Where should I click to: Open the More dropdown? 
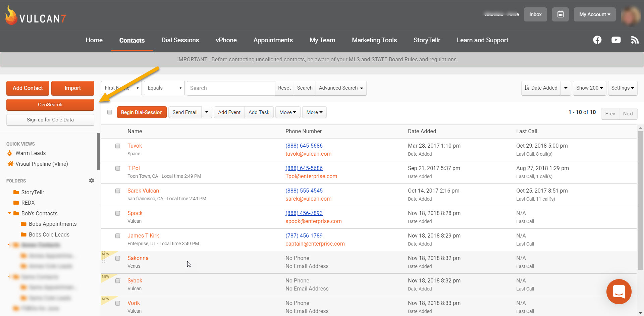pos(314,112)
